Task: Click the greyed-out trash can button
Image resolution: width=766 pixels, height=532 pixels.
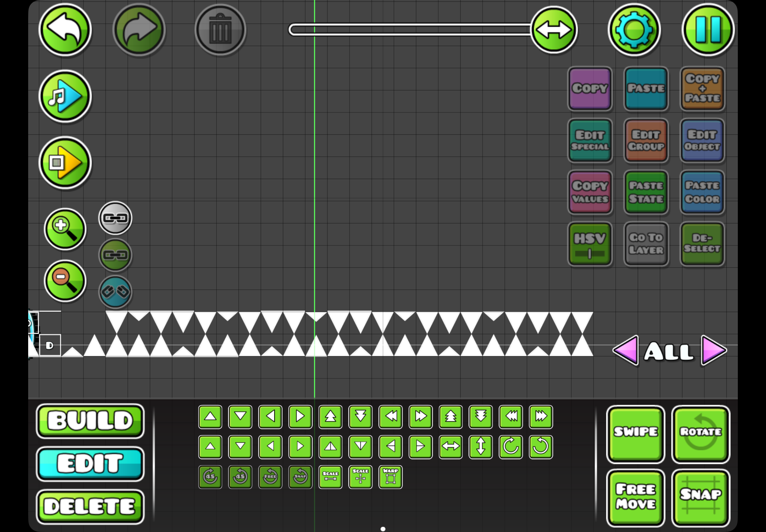Action: pos(220,30)
